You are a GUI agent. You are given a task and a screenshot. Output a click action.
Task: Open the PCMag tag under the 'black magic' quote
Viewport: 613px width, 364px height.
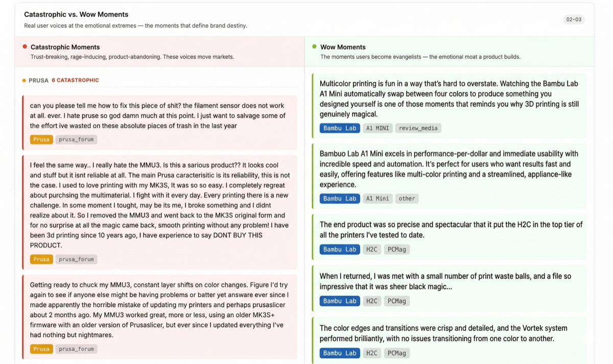(397, 301)
